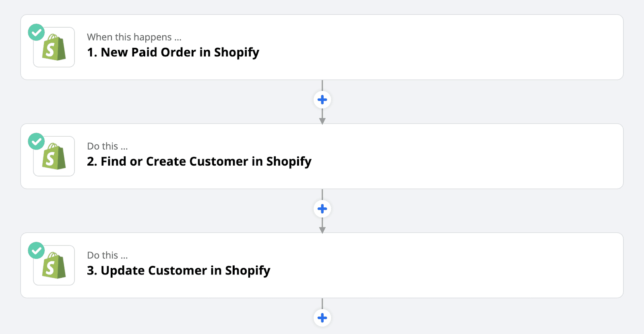The height and width of the screenshot is (334, 644).
Task: Select the "3. Update Customer in Shopify" title
Action: (x=178, y=270)
